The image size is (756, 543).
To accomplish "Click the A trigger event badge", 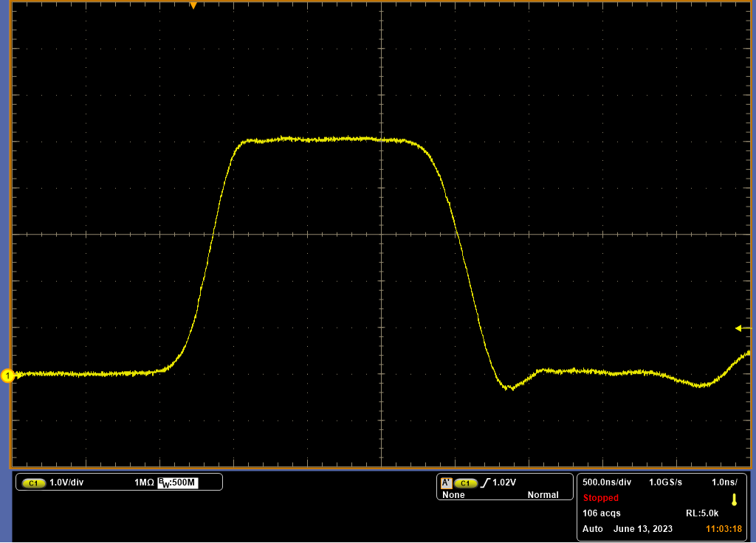I will 446,483.
